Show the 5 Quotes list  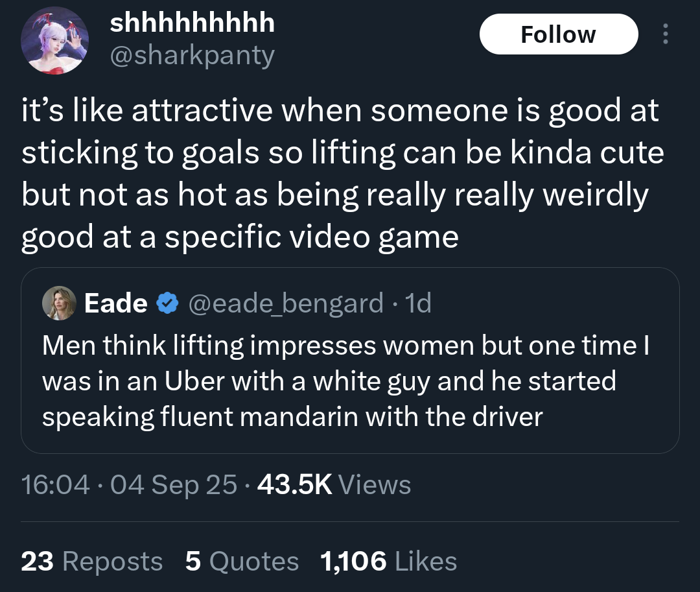coord(242,561)
